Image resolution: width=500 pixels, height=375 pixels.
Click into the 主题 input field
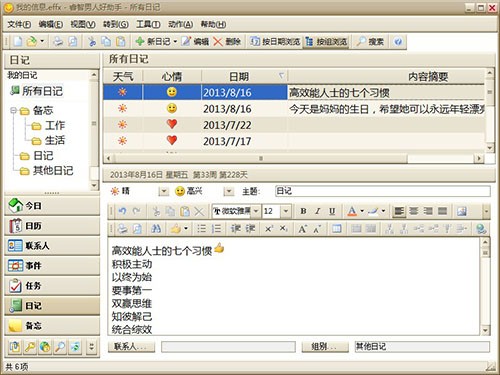click(x=383, y=191)
